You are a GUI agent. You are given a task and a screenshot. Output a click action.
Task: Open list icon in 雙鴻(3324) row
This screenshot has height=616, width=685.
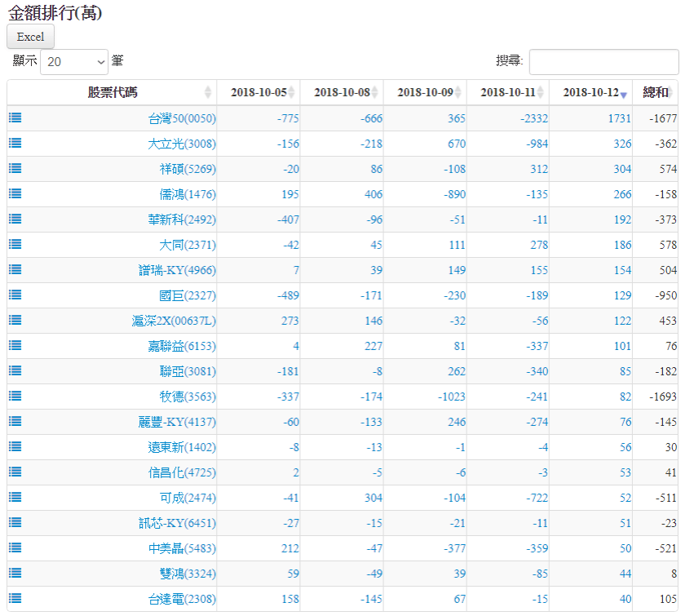point(15,573)
